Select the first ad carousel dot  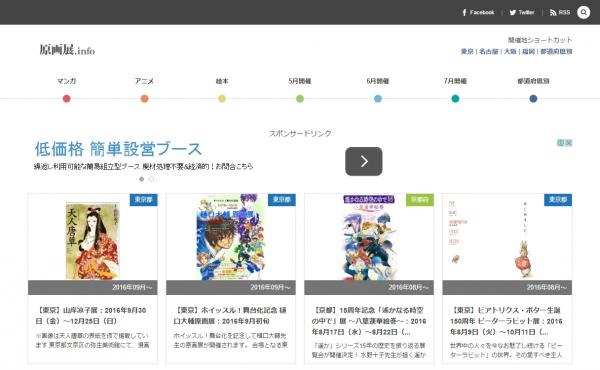click(142, 179)
